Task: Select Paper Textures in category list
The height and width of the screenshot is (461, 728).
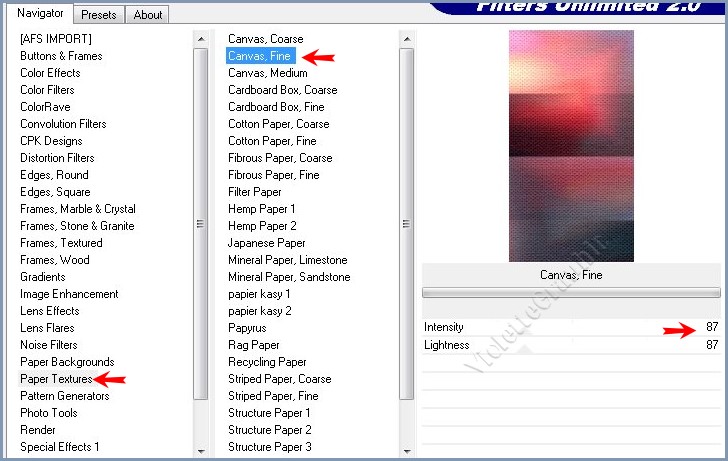Action: [56, 379]
